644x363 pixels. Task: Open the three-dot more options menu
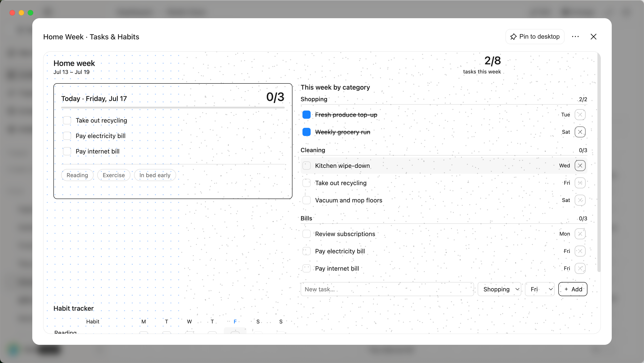pyautogui.click(x=575, y=37)
